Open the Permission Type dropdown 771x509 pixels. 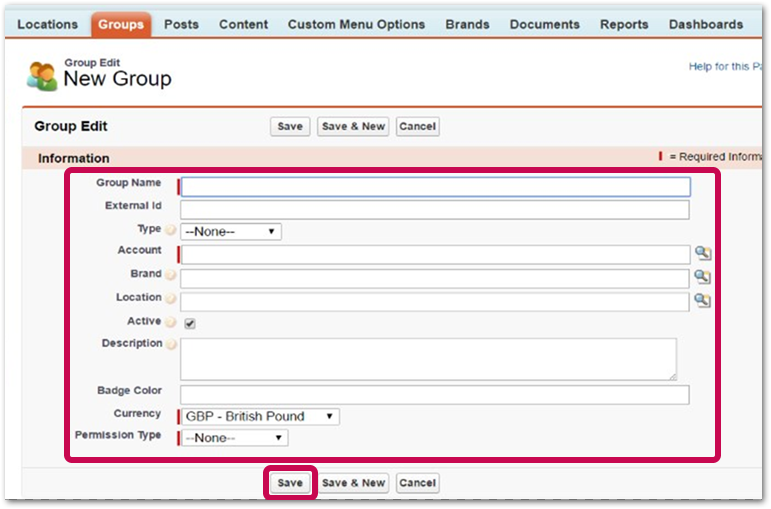coord(235,438)
